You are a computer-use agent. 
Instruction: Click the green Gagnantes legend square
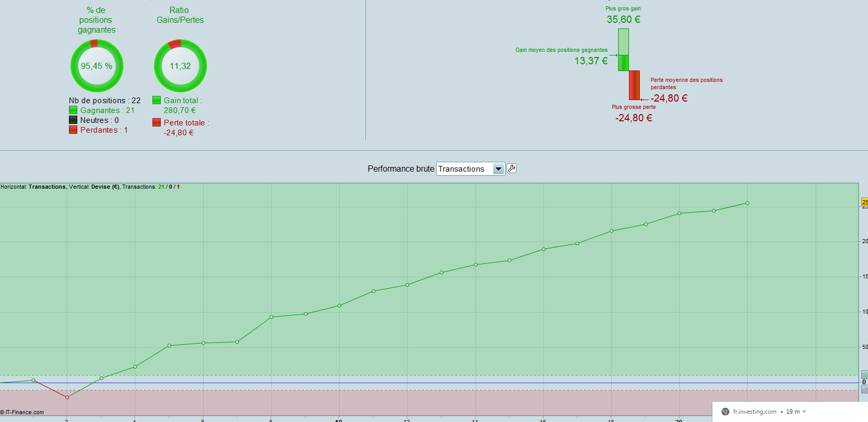coord(73,110)
